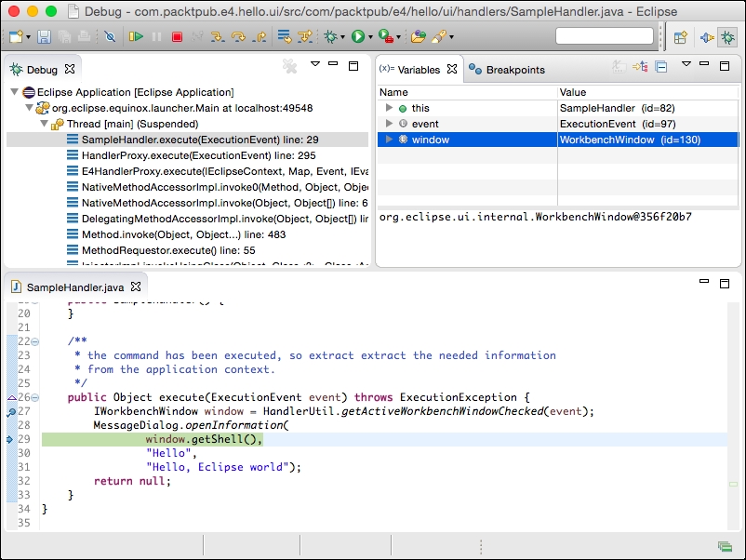This screenshot has height=560, width=746.
Task: Select the 'event' variable row
Action: [425, 124]
